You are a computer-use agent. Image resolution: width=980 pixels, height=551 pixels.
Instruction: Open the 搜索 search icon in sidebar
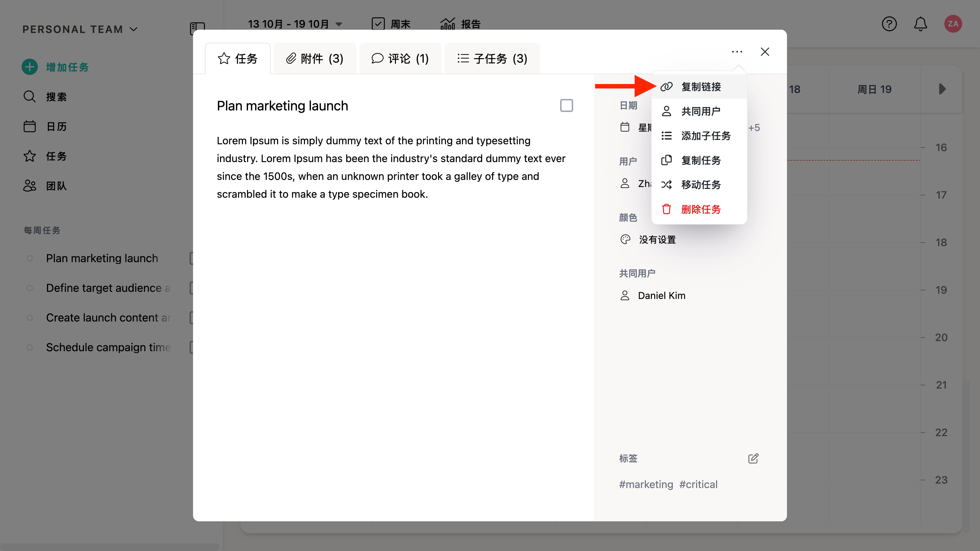point(30,96)
